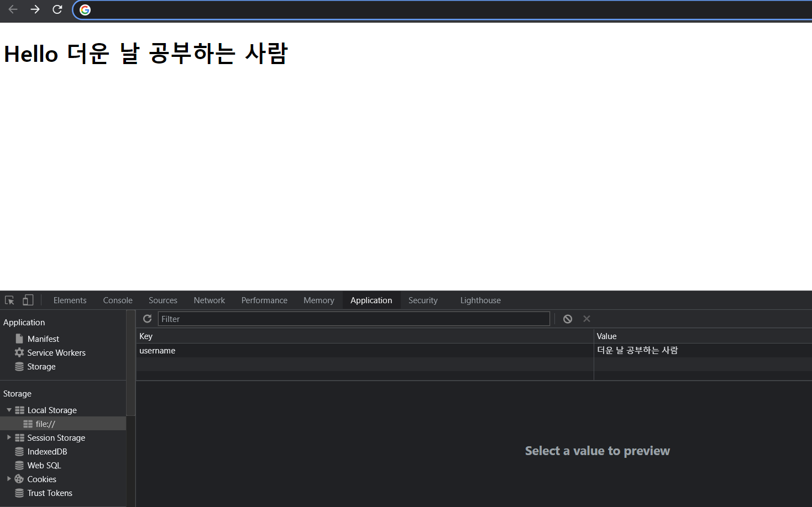
Task: Open the Security tab
Action: (x=423, y=300)
